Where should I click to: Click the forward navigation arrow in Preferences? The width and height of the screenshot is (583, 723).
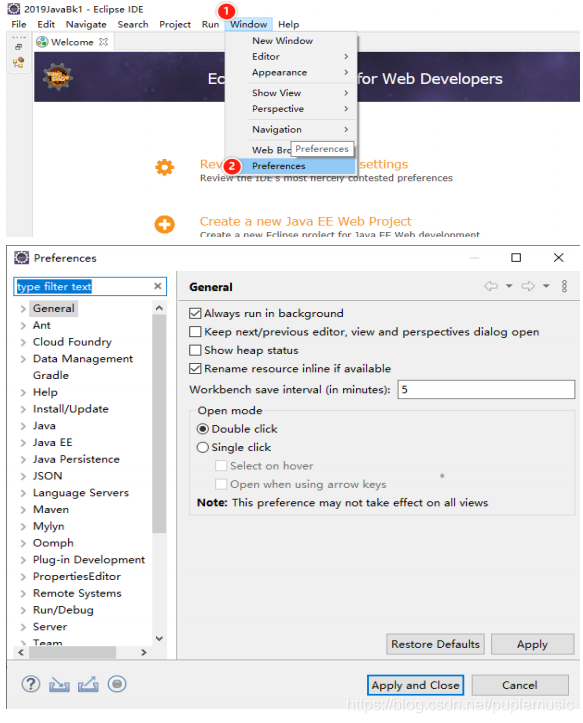click(528, 286)
